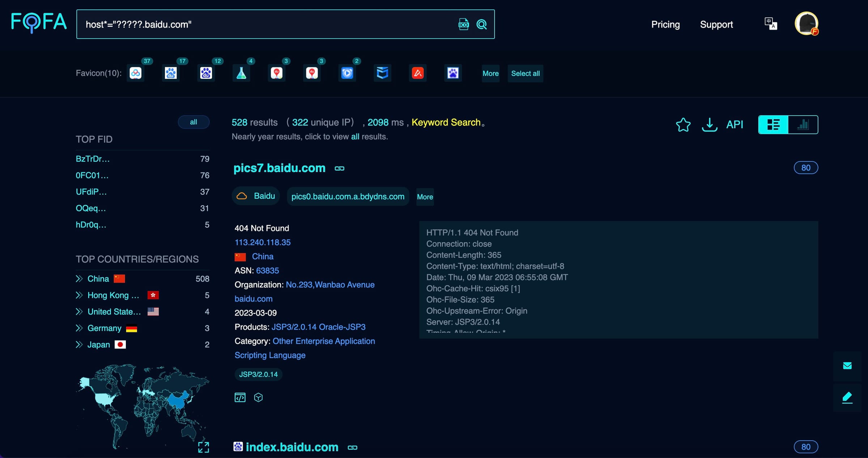Screen dimensions: 868x458
Task: Open the Support page
Action: [716, 24]
